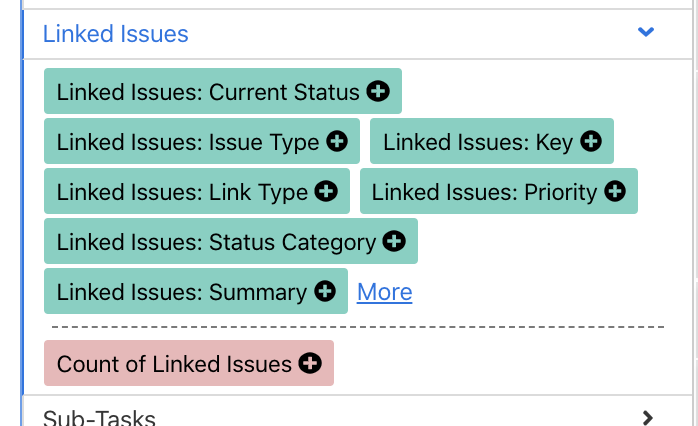Click the Linked Issues section header

116,34
